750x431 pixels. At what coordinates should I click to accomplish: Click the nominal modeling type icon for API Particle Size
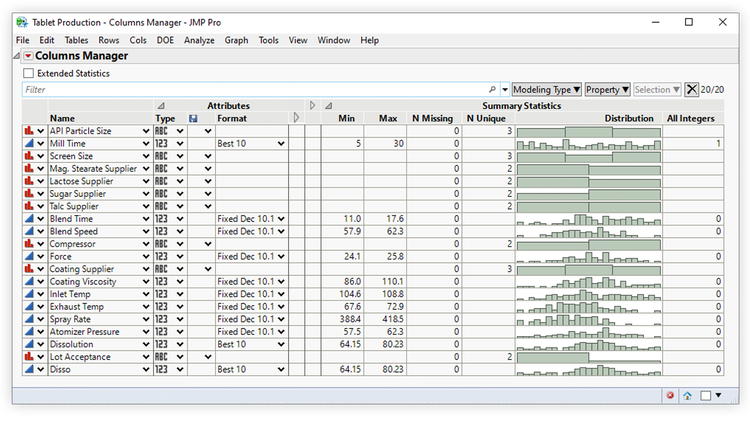(x=28, y=131)
